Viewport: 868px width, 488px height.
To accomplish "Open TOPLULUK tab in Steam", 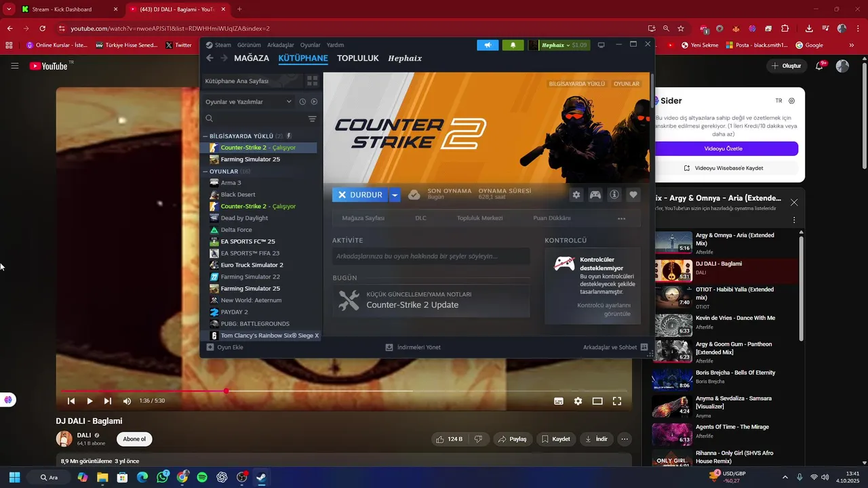I will pos(358,58).
